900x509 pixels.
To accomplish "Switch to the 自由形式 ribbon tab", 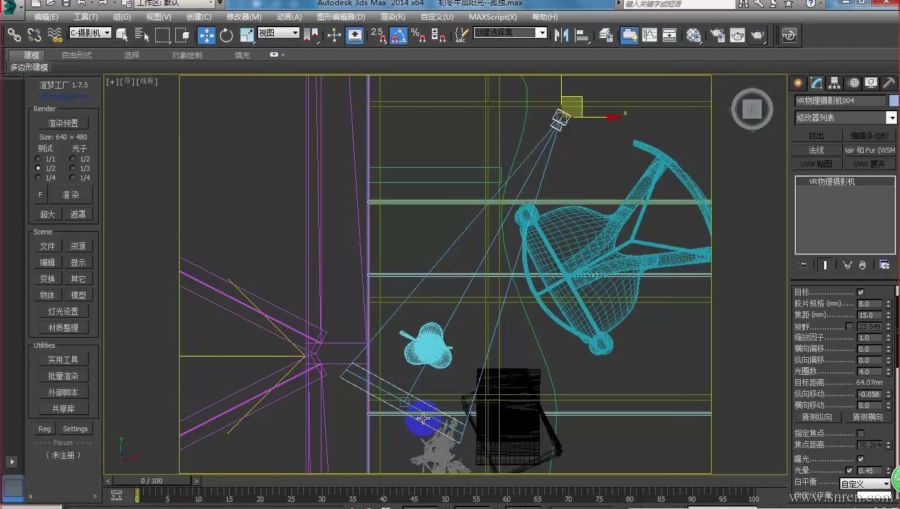I will pyautogui.click(x=76, y=55).
